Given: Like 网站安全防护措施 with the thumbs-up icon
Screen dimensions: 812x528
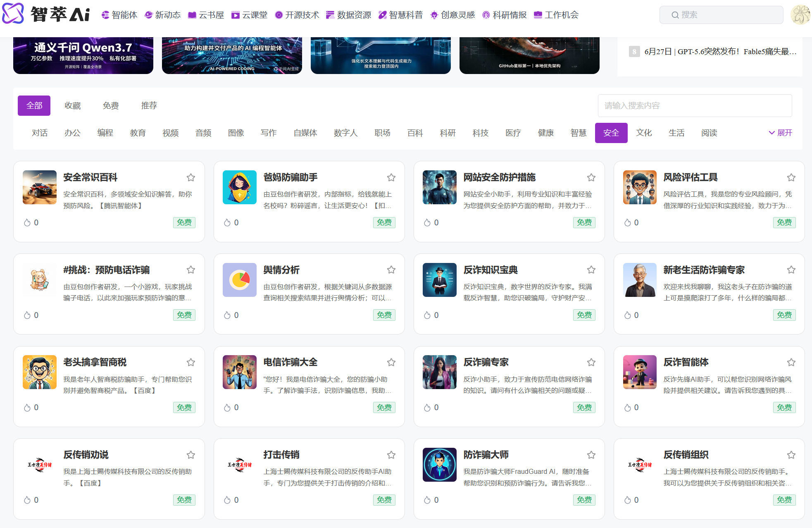Looking at the screenshot, I should (x=427, y=222).
